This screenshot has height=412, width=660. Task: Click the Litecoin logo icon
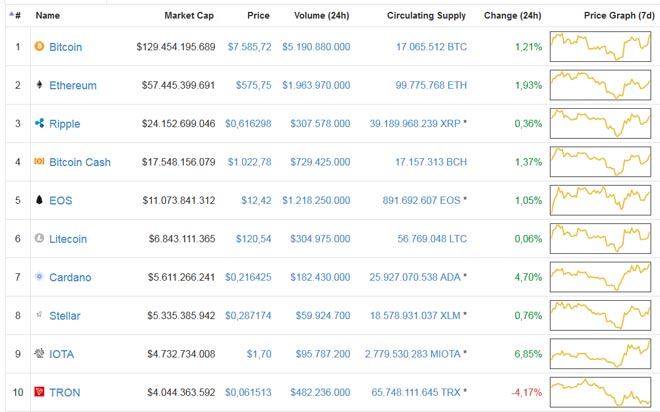(40, 238)
